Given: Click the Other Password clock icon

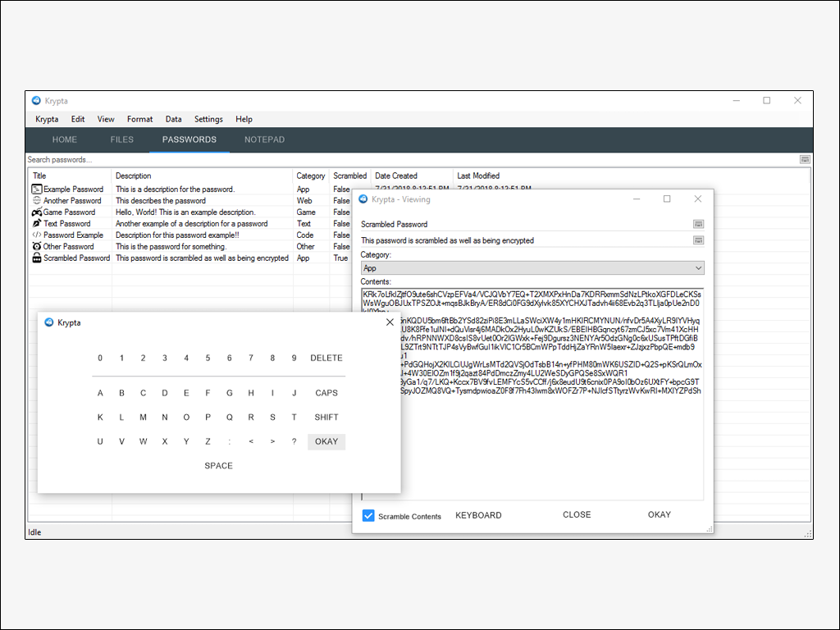Looking at the screenshot, I should (36, 246).
